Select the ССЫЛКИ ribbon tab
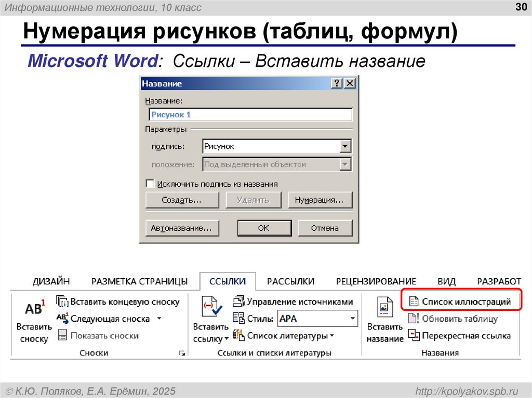 pyautogui.click(x=228, y=281)
